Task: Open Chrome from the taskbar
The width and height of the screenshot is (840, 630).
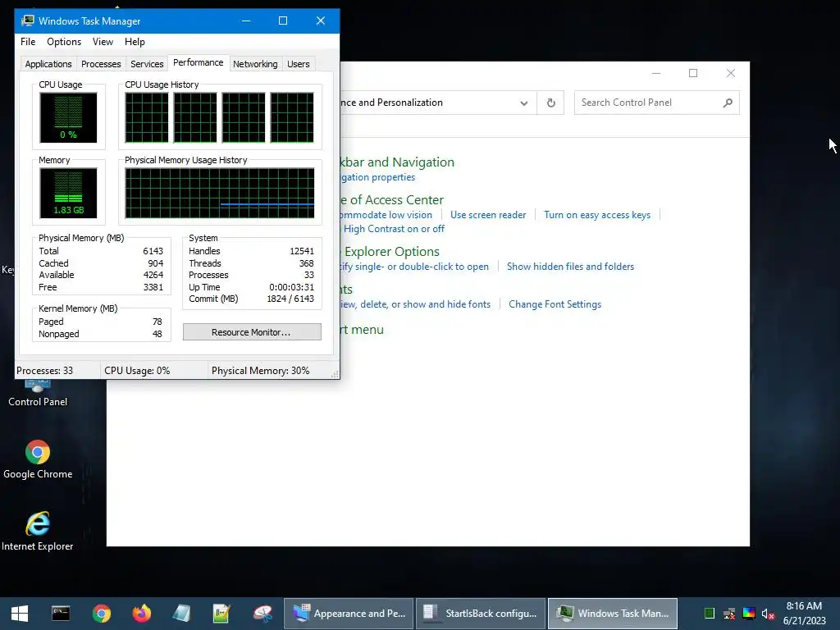Action: 101,614
